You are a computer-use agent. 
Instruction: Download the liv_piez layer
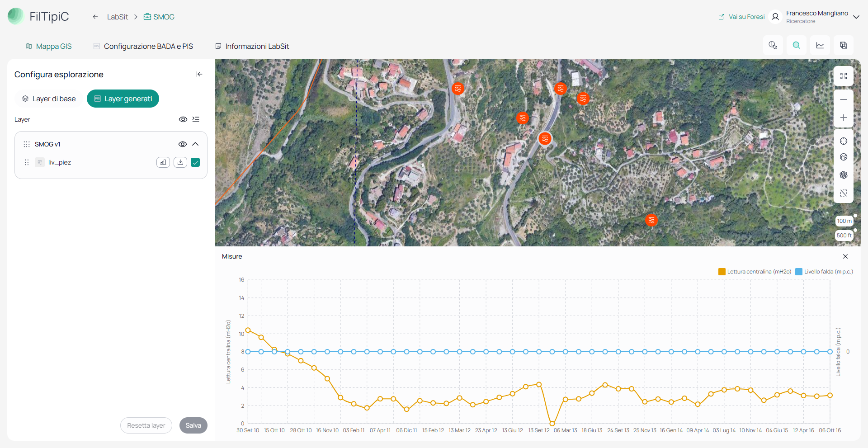click(x=180, y=162)
